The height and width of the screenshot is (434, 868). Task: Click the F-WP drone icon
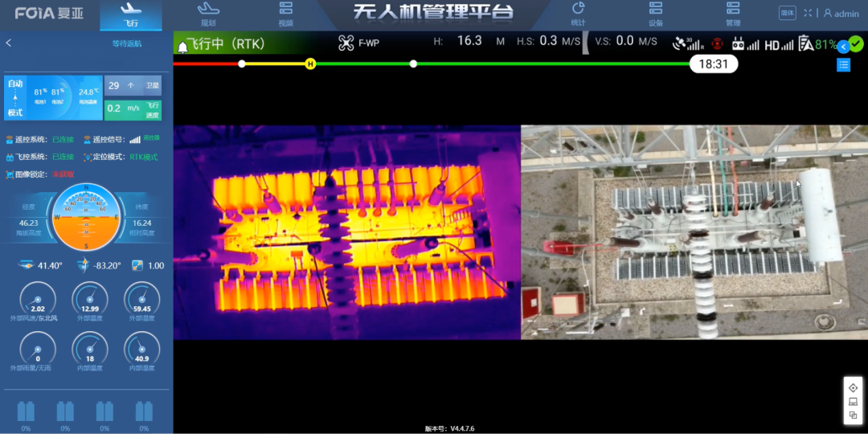pos(346,43)
